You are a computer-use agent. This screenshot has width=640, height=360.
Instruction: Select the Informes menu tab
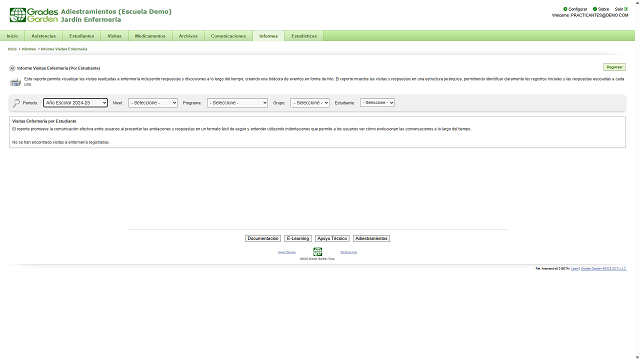269,36
